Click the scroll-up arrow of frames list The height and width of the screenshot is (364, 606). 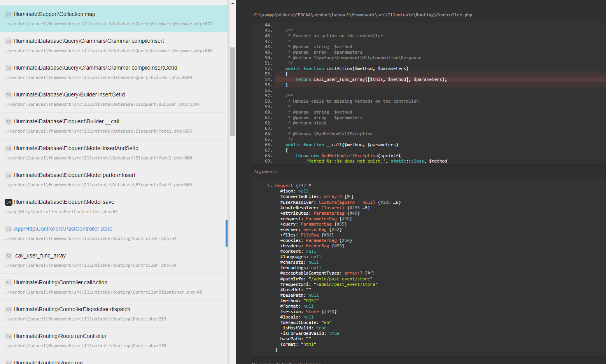coord(233,3)
